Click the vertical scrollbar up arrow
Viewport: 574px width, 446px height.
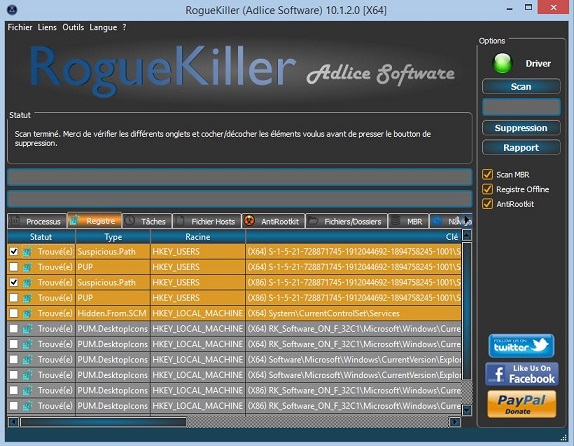pyautogui.click(x=467, y=235)
